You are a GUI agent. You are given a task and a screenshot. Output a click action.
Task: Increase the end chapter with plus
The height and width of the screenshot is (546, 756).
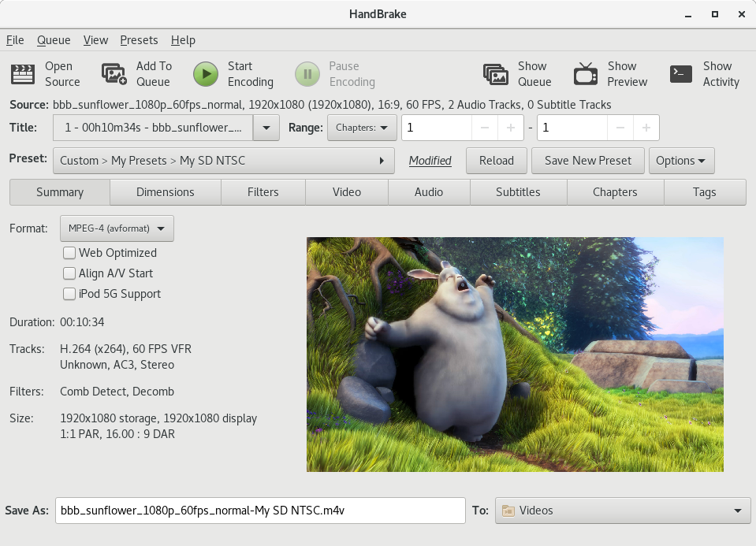[x=646, y=128]
